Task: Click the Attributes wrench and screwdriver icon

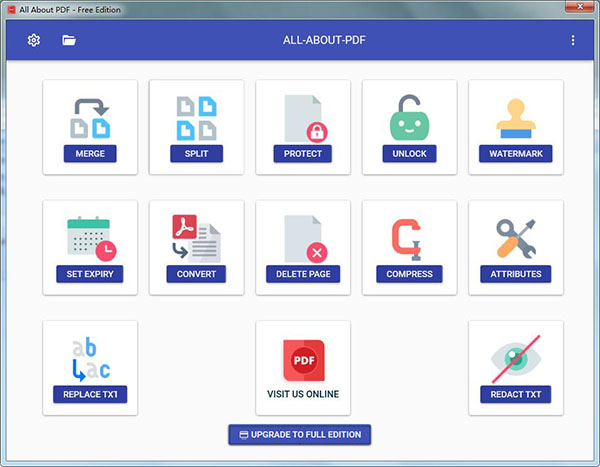Action: click(x=516, y=238)
